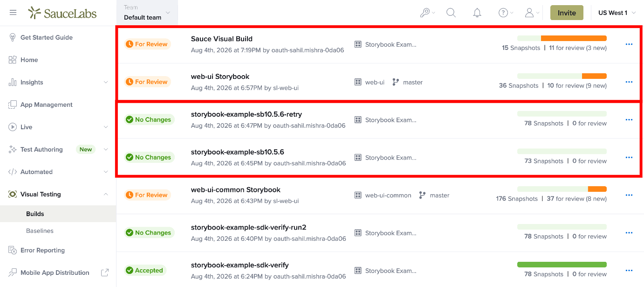Open the user account icon menu
The height and width of the screenshot is (287, 644).
532,13
